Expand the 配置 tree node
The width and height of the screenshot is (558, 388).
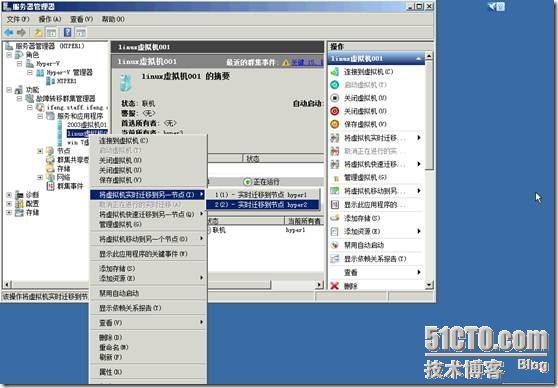pos(9,204)
